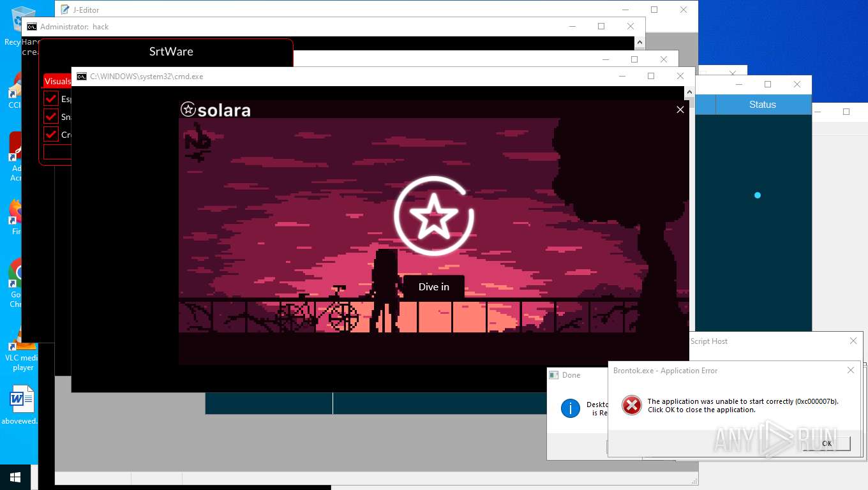This screenshot has width=868, height=490.
Task: Close the J-Editor window
Action: (684, 10)
